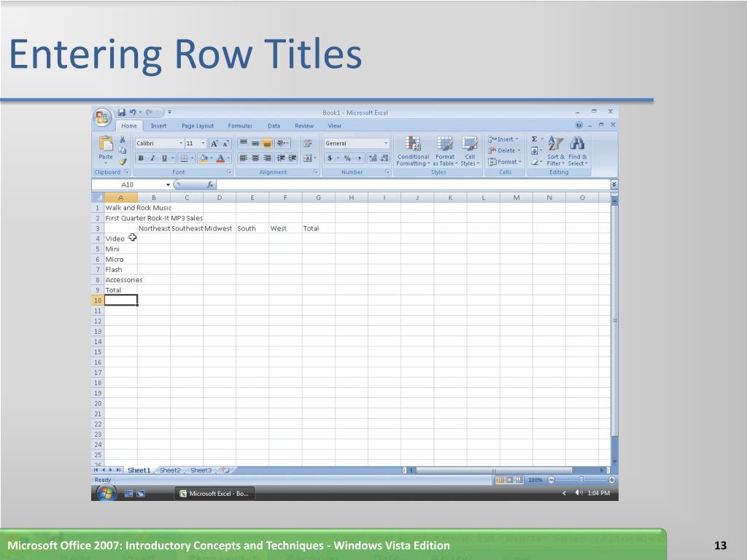Open Windows Start orb on taskbar
747x560 pixels.
point(107,494)
